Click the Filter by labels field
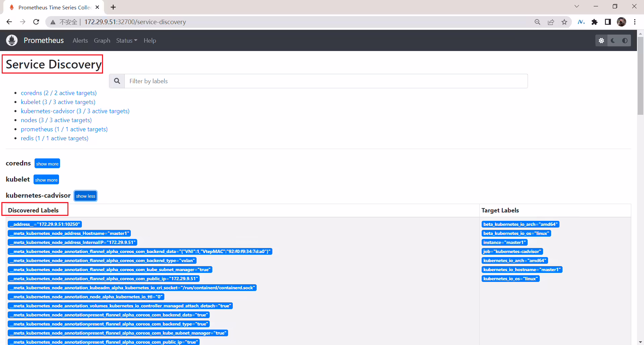The height and width of the screenshot is (345, 644). pyautogui.click(x=326, y=81)
